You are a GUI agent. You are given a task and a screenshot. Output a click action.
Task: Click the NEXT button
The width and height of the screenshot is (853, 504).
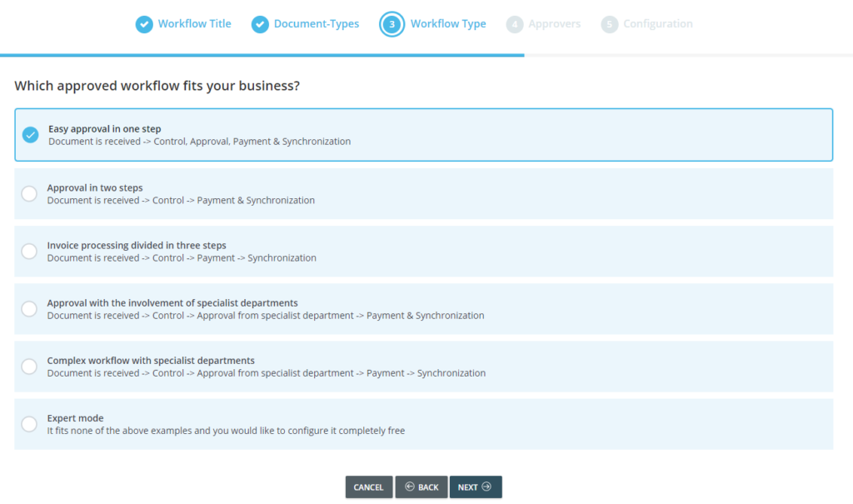pyautogui.click(x=476, y=487)
